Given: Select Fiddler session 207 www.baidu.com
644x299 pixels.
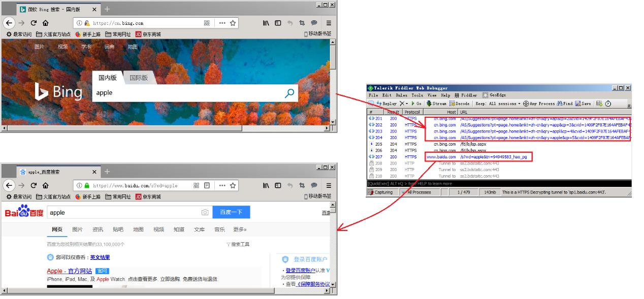Looking at the screenshot, I should [x=499, y=157].
